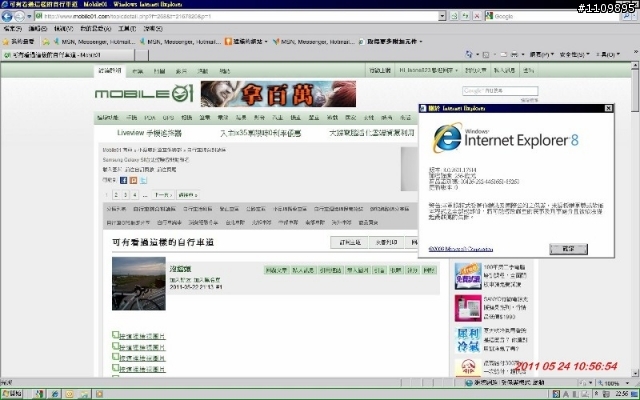640x400 pixels.
Task: Click the New Tab button
Action: (x=141, y=55)
